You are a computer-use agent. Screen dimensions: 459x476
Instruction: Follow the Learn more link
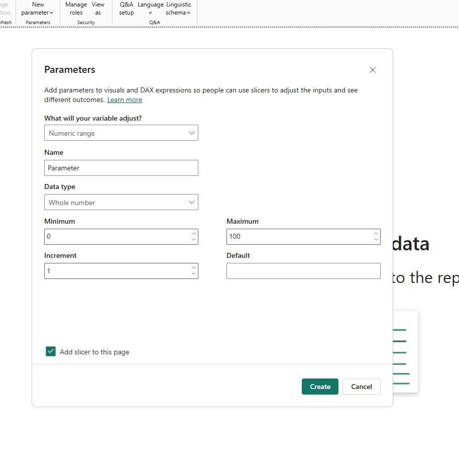[125, 100]
